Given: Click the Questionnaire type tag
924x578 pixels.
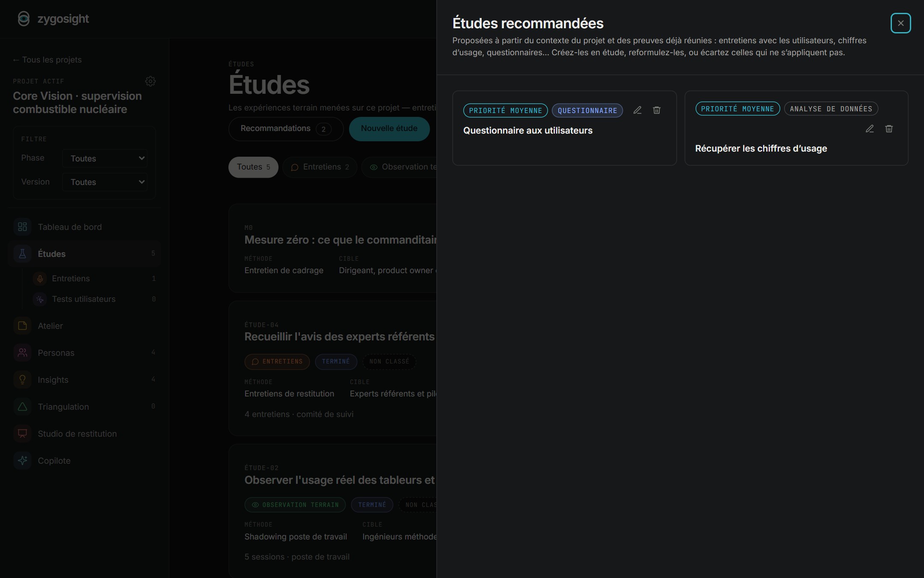Looking at the screenshot, I should 587,110.
